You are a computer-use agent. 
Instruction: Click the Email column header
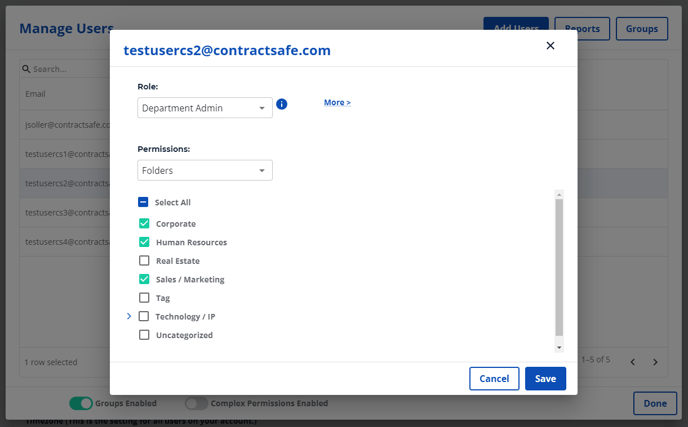[35, 94]
